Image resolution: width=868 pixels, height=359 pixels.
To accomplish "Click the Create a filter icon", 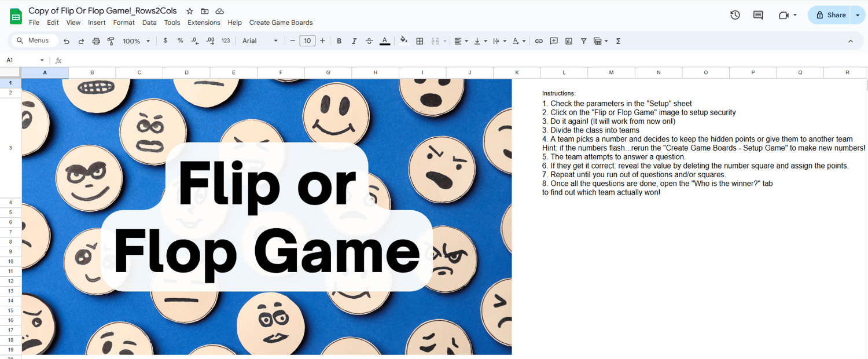I will click(x=584, y=41).
